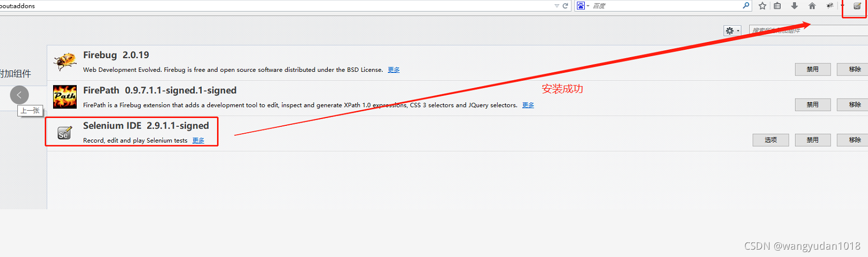The width and height of the screenshot is (868, 257).
Task: Disable the FirePath extension (禁用)
Action: click(813, 105)
